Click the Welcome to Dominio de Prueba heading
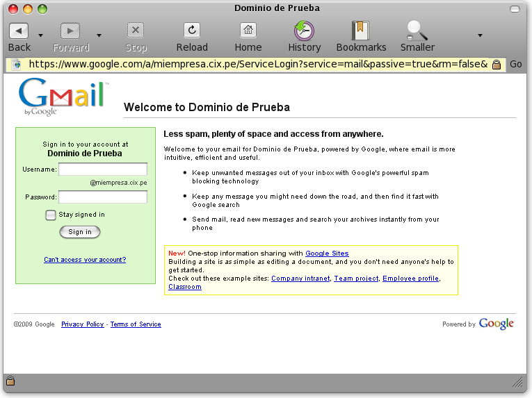This screenshot has height=398, width=532. coord(207,107)
